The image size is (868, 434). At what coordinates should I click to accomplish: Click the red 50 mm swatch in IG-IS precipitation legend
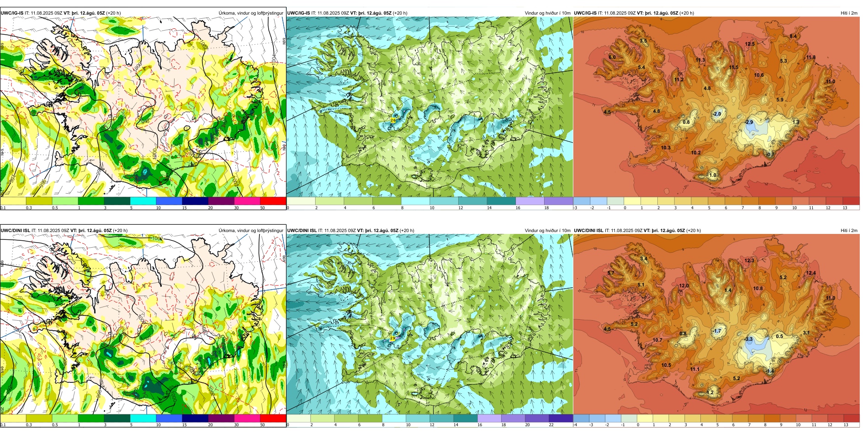[x=273, y=201]
